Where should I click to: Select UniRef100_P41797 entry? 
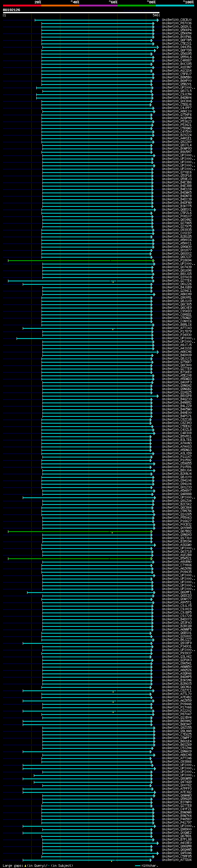tap(176, 822)
